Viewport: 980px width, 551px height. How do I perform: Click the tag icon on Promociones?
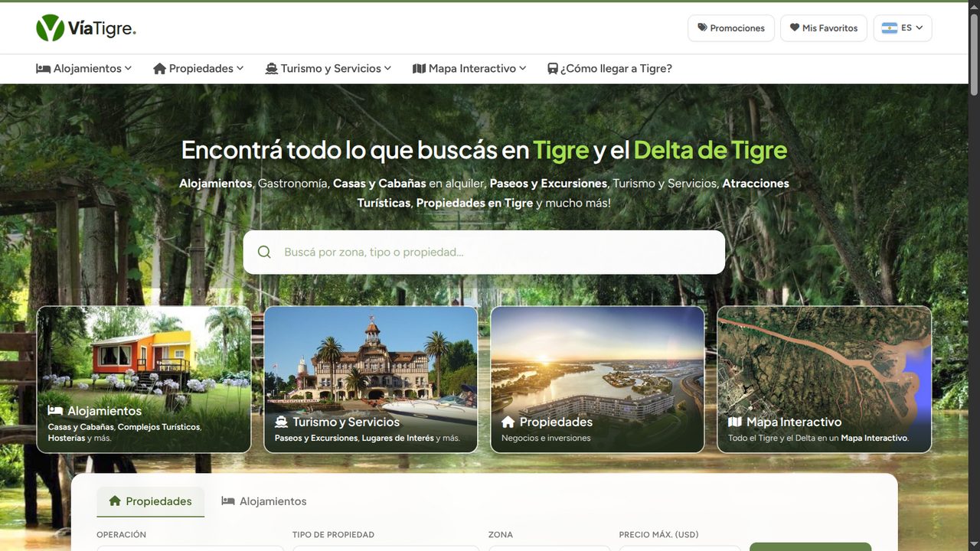pyautogui.click(x=702, y=28)
